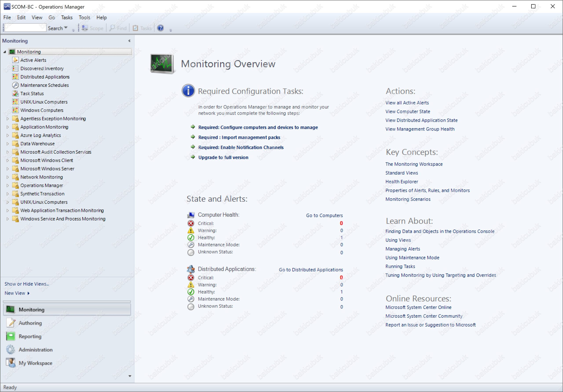563x392 pixels.
Task: Open the File menu
Action: click(7, 17)
